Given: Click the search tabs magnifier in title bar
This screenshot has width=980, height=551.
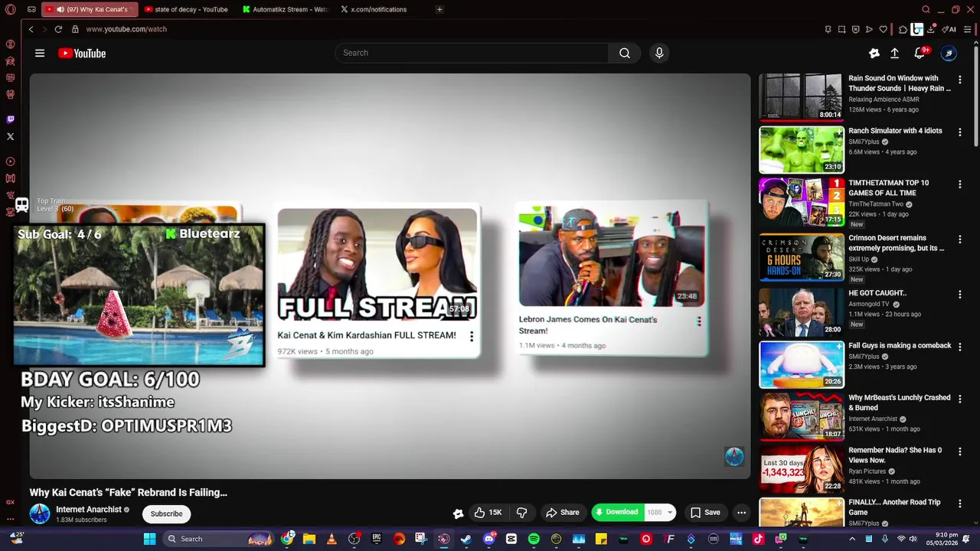Looking at the screenshot, I should (926, 9).
